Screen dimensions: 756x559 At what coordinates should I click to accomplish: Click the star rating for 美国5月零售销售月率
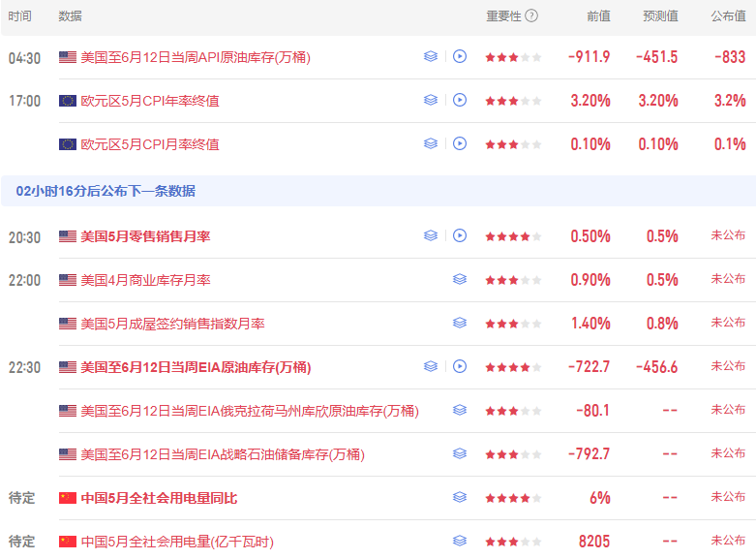pyautogui.click(x=513, y=236)
